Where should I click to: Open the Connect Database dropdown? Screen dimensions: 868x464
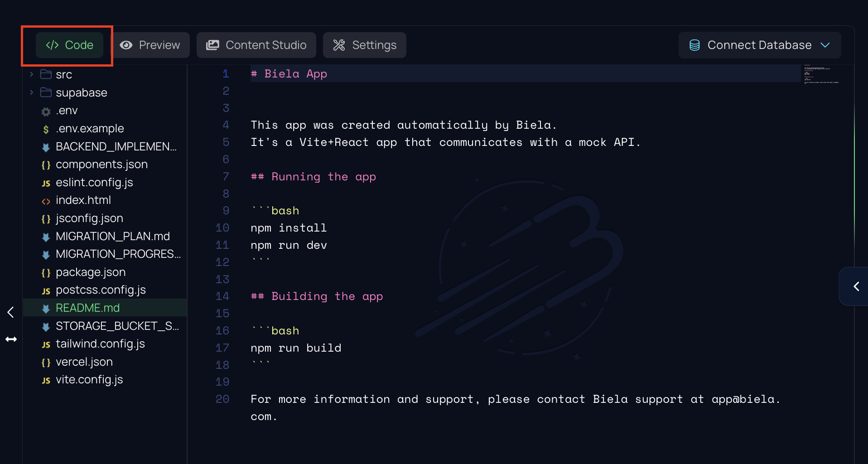[825, 45]
